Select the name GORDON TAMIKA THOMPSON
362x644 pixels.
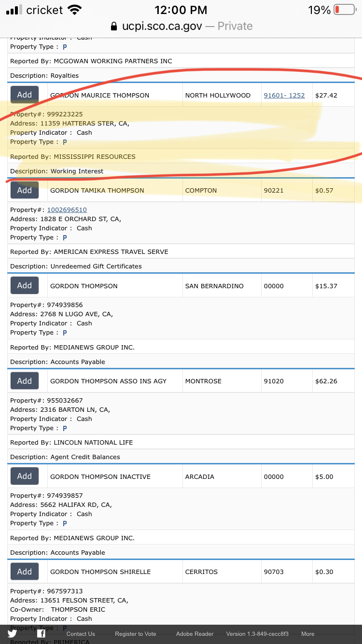point(97,190)
